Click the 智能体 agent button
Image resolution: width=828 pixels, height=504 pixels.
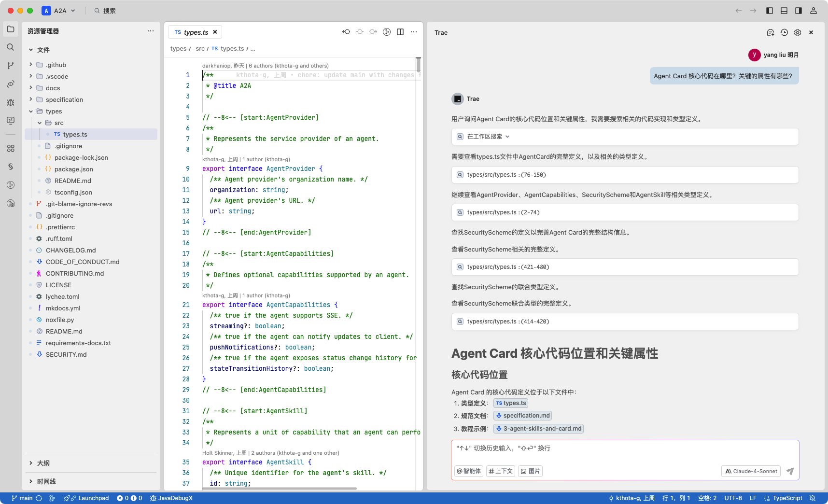pyautogui.click(x=468, y=471)
